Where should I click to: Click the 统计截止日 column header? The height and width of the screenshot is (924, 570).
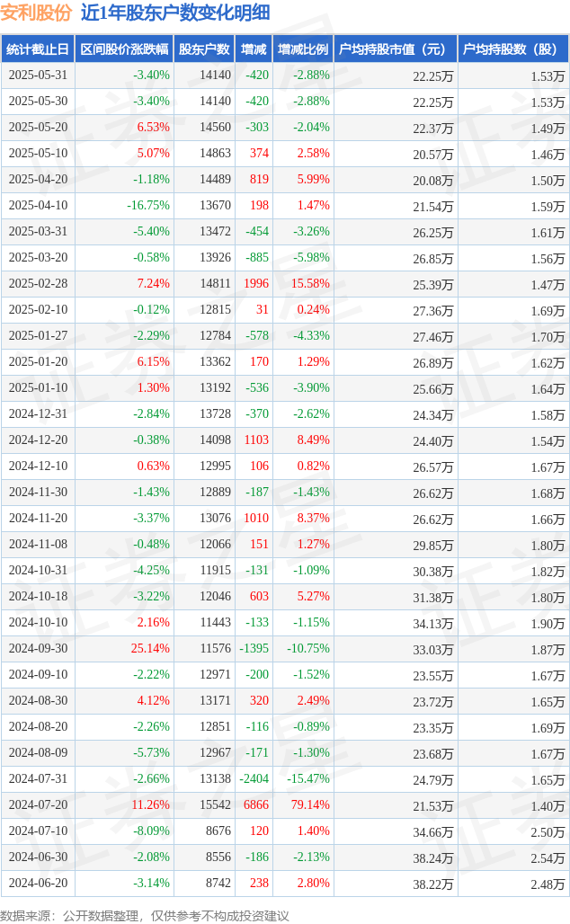(x=38, y=49)
